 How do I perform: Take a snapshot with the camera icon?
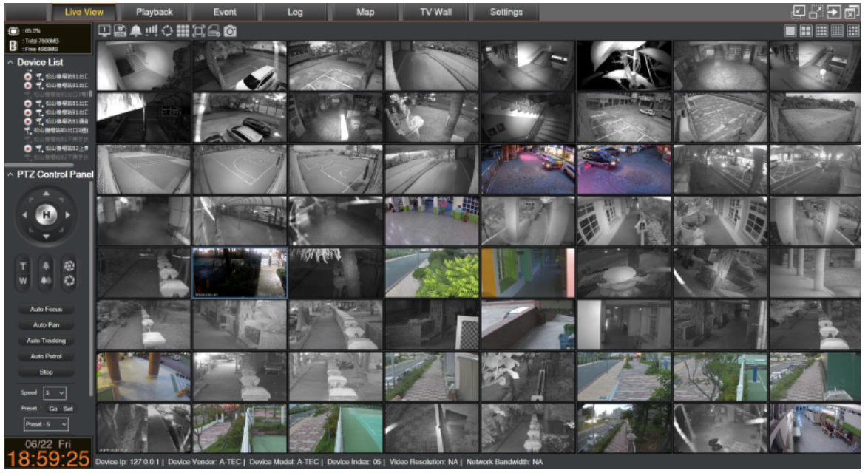pyautogui.click(x=230, y=31)
